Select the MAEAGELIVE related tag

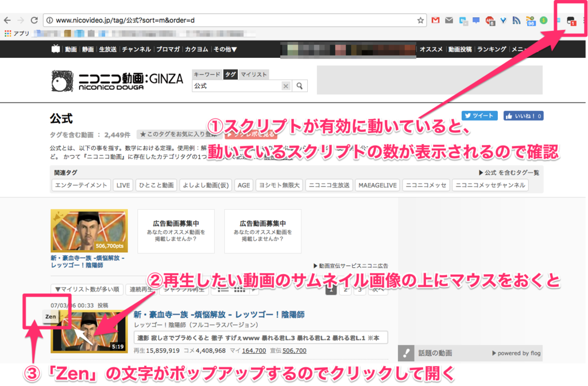(377, 185)
